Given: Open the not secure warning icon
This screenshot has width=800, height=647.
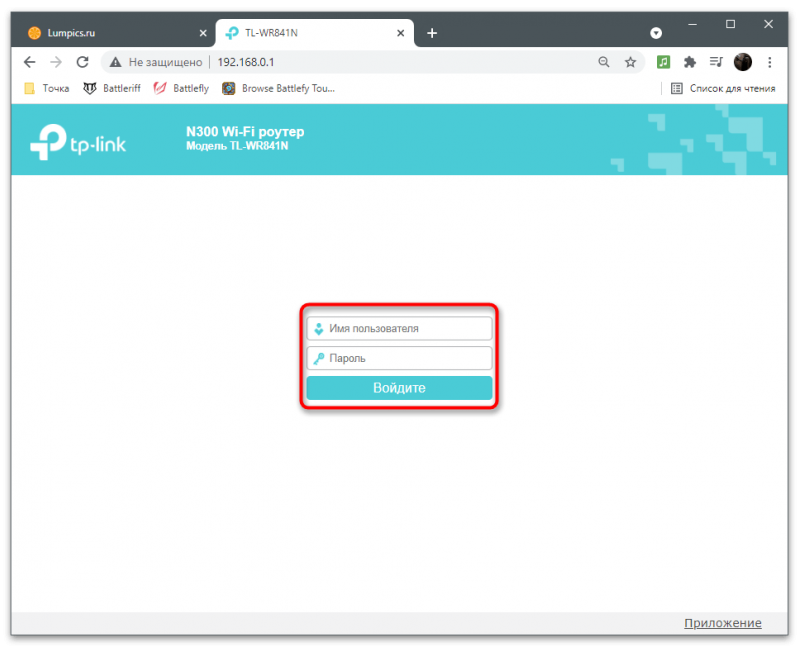Looking at the screenshot, I should [x=116, y=62].
